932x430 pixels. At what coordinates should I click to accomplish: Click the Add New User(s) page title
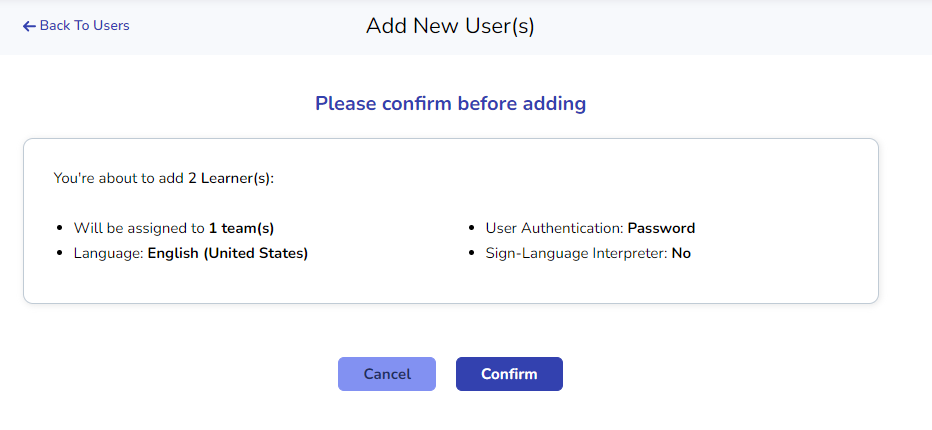click(450, 26)
